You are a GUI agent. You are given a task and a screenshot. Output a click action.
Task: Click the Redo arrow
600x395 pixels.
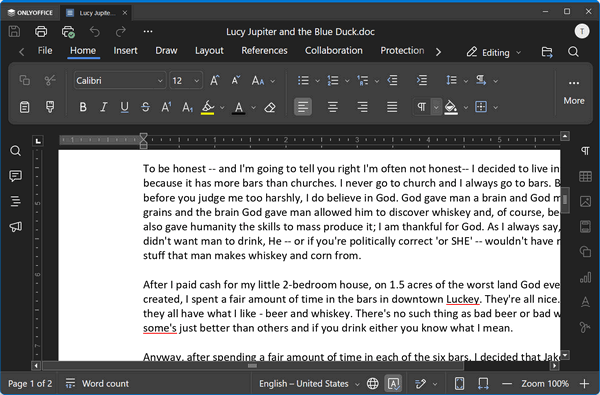121,31
